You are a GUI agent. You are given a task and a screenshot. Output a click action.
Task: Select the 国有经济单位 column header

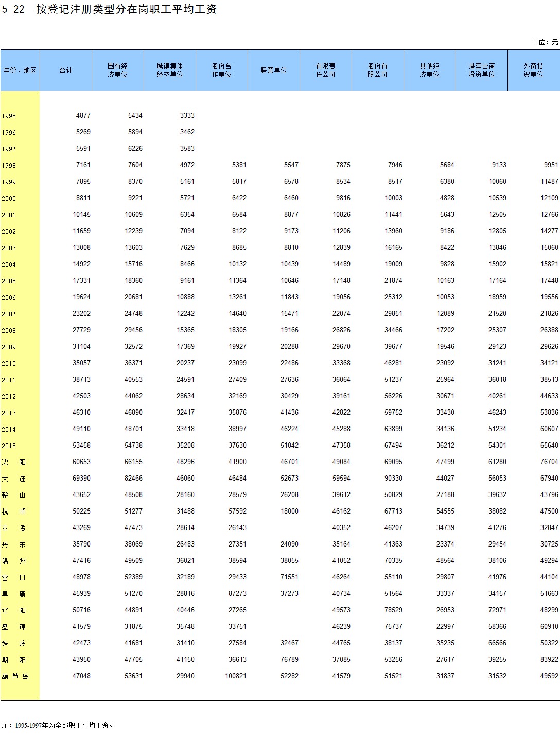[x=118, y=71]
